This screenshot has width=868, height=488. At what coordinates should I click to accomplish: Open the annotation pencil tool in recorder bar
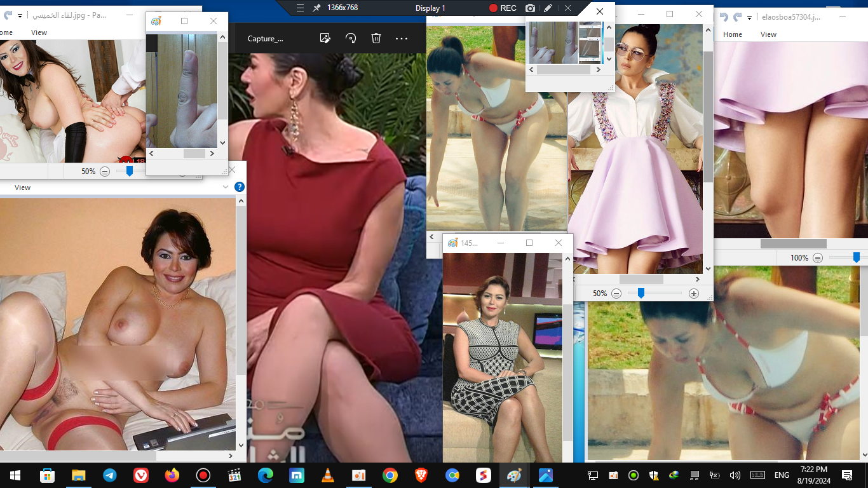pos(548,8)
